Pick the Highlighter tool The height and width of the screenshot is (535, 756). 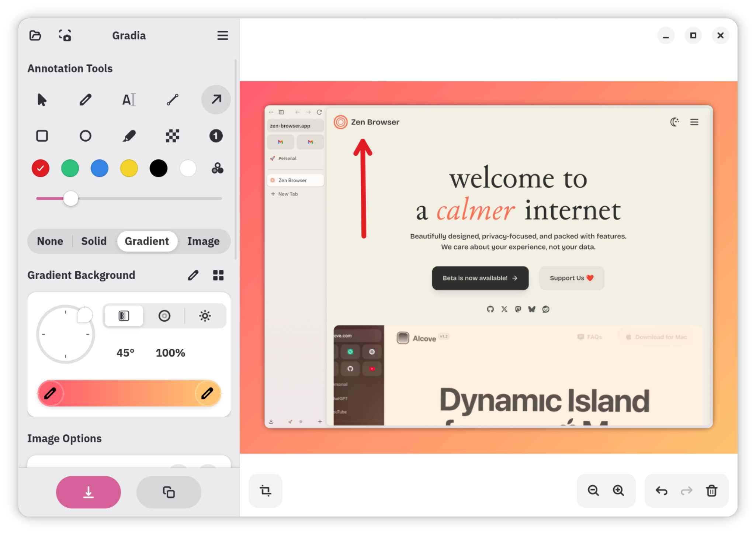(x=129, y=136)
